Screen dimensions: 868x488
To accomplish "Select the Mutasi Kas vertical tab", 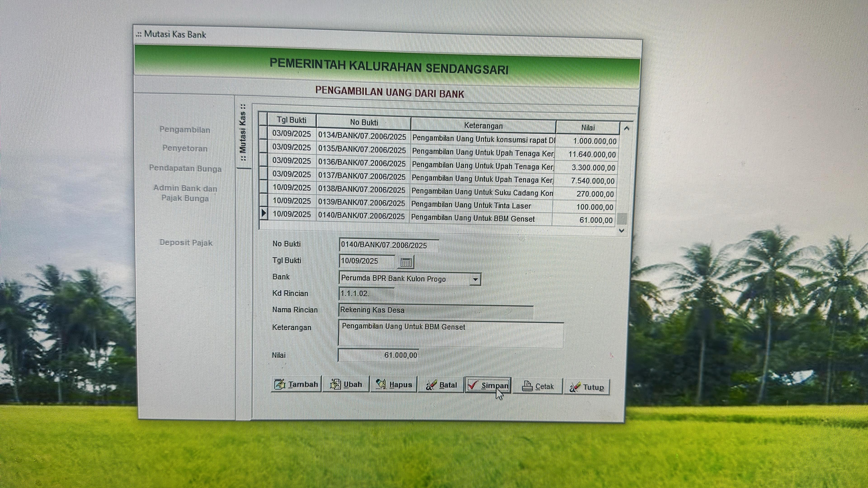I will click(x=243, y=133).
